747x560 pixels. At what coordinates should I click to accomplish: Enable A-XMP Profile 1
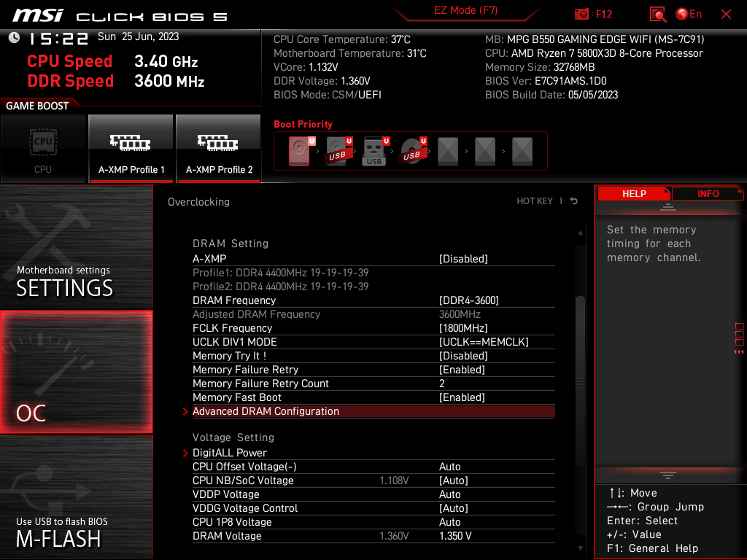(131, 149)
